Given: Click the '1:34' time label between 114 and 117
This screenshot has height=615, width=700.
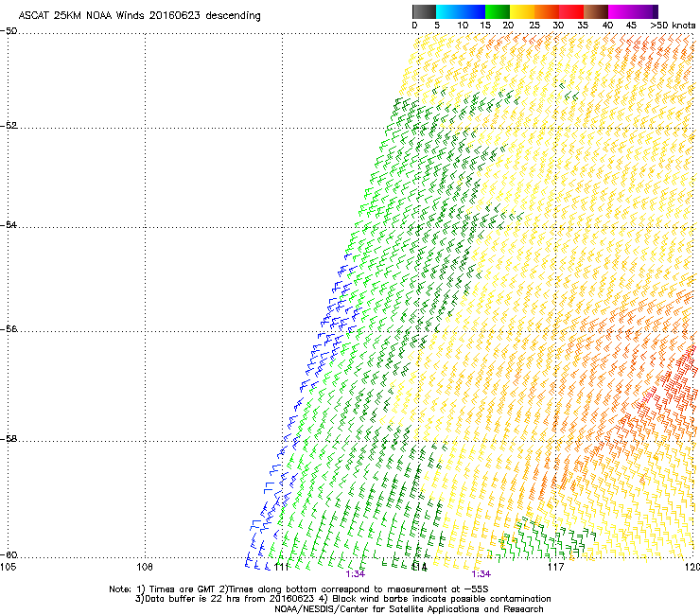Looking at the screenshot, I should pyautogui.click(x=481, y=574).
